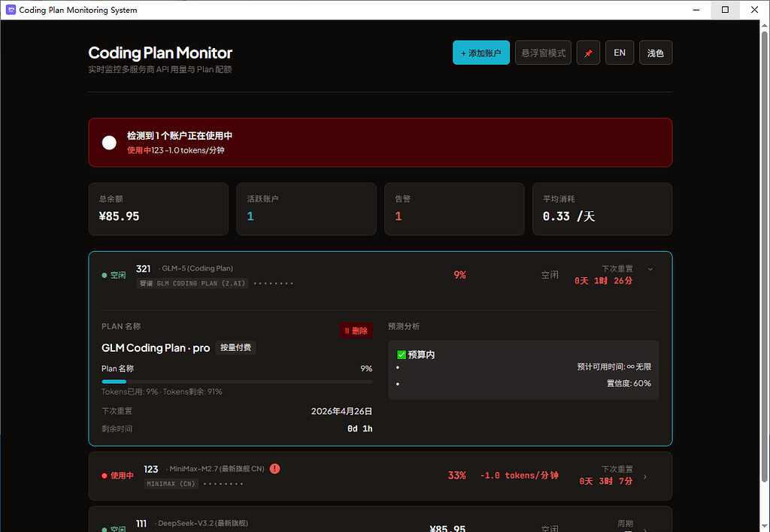Expand the 123 MiniMax account chevron
Image resolution: width=770 pixels, height=532 pixels.
click(644, 476)
